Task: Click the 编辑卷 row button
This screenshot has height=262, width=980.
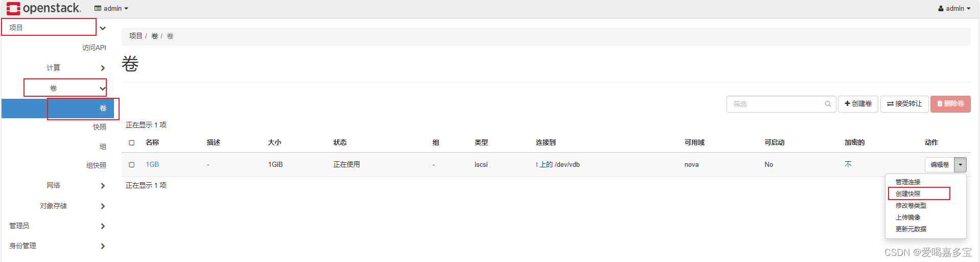Action: click(940, 164)
